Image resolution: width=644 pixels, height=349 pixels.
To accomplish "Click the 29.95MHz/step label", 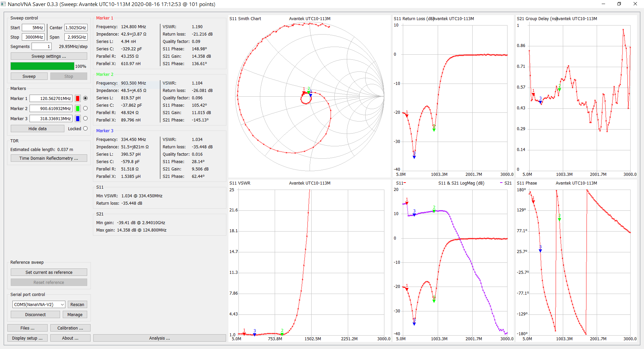I will pyautogui.click(x=73, y=46).
